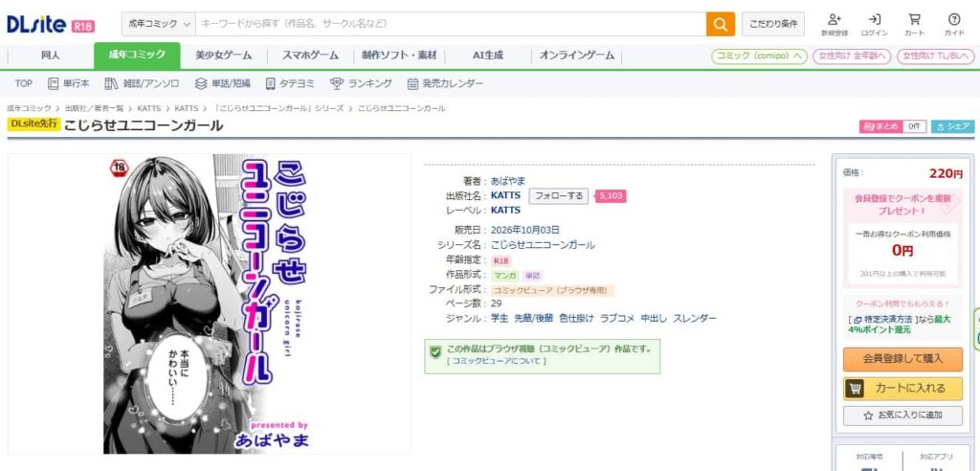Screen dimensions: 980x471
Task: Add to favorites with star button
Action: [x=902, y=415]
